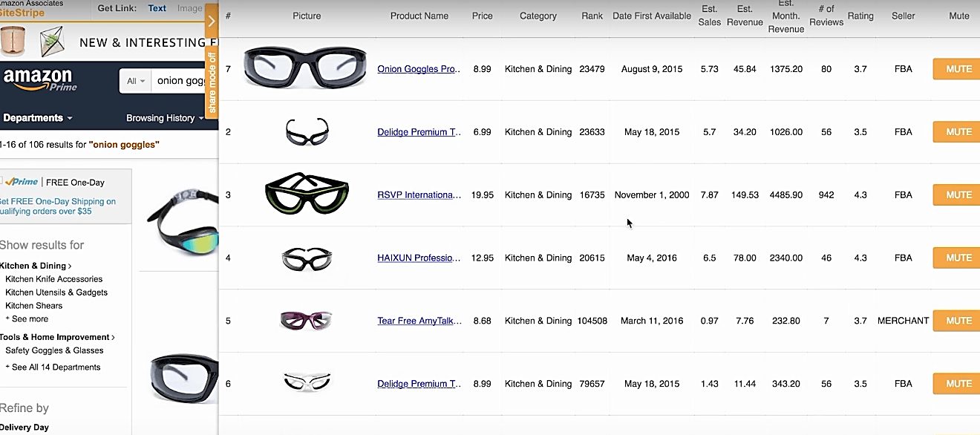Sort by Seller column header
This screenshot has height=435, width=980.
pos(904,16)
